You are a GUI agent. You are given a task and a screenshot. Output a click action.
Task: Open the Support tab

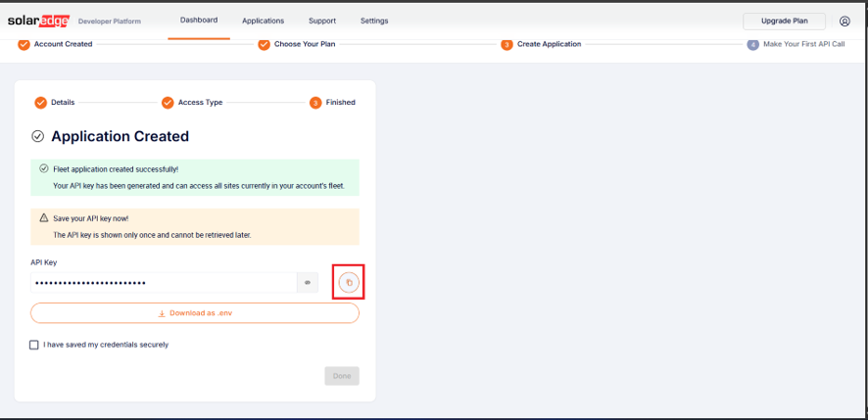point(322,21)
